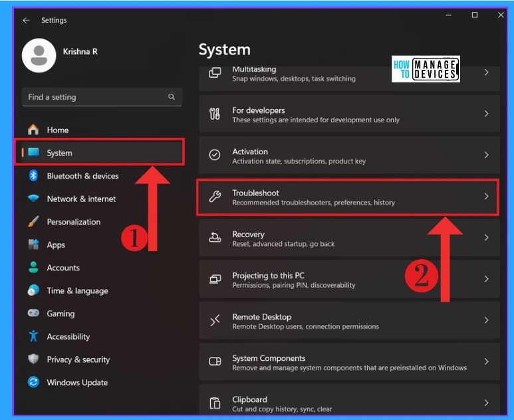This screenshot has height=420, width=514.
Task: Open Gaming label in sidebar
Action: 61,314
